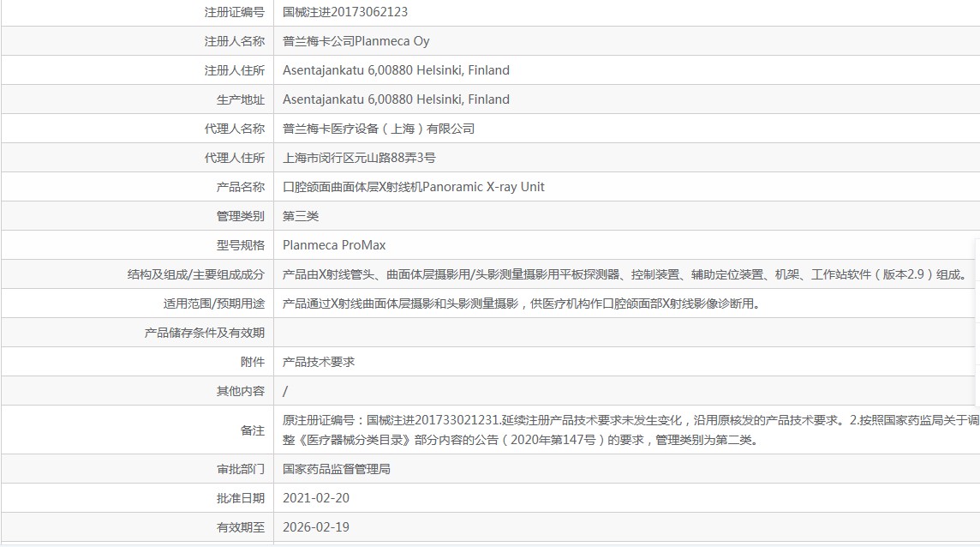Click registration number 国械注进20173062123

pyautogui.click(x=345, y=12)
